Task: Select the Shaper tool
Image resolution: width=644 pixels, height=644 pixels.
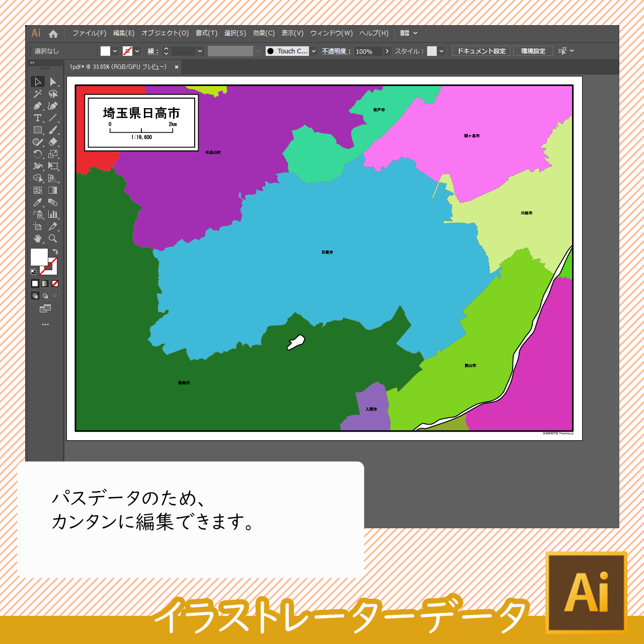Action: 38,142
